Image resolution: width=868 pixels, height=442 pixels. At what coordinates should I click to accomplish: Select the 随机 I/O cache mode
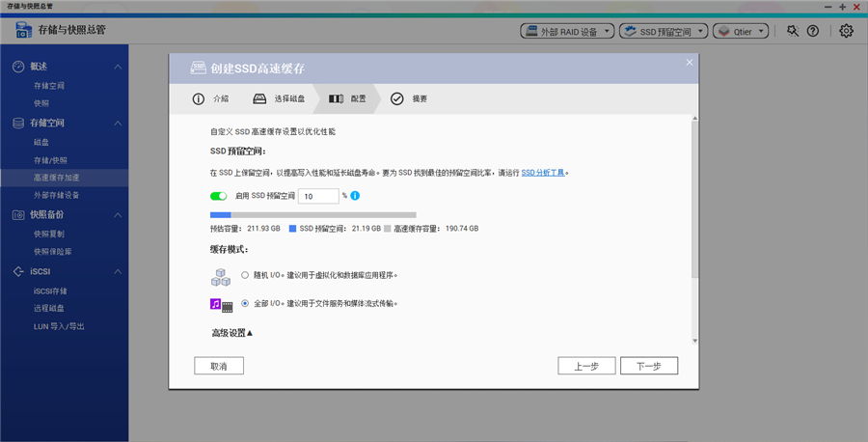pyautogui.click(x=245, y=275)
